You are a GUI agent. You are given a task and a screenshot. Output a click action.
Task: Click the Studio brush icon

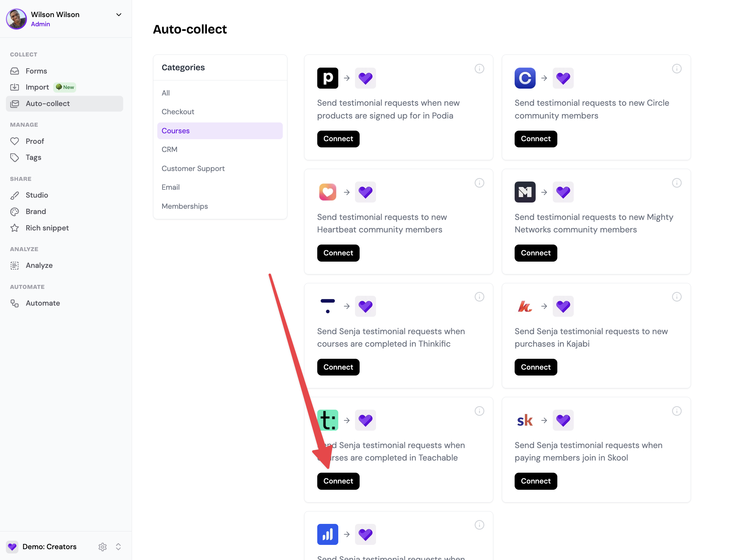[15, 195]
